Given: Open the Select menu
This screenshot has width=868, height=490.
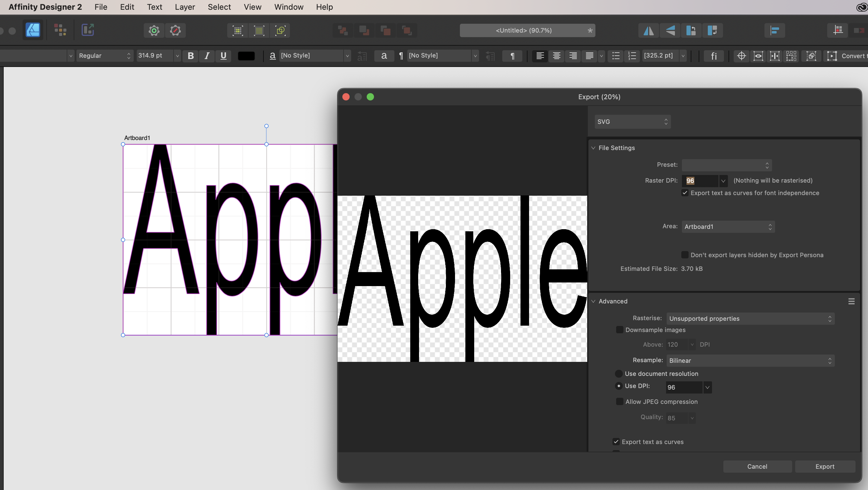Looking at the screenshot, I should click(x=219, y=7).
